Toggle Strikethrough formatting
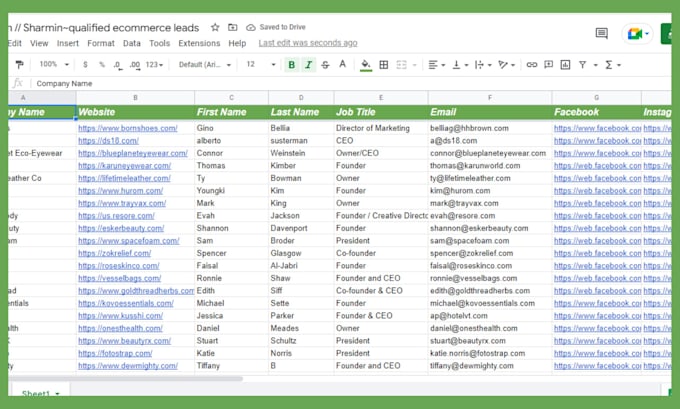Image resolution: width=680 pixels, height=409 pixels. click(x=325, y=65)
